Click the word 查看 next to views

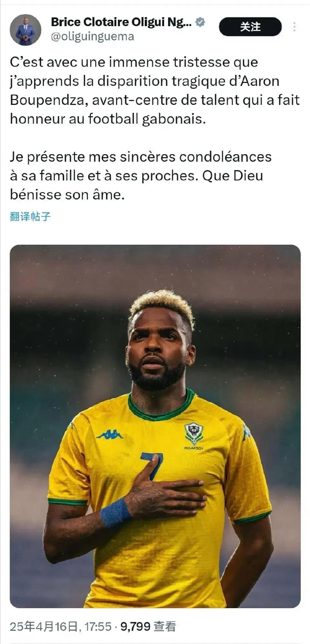[x=165, y=626]
